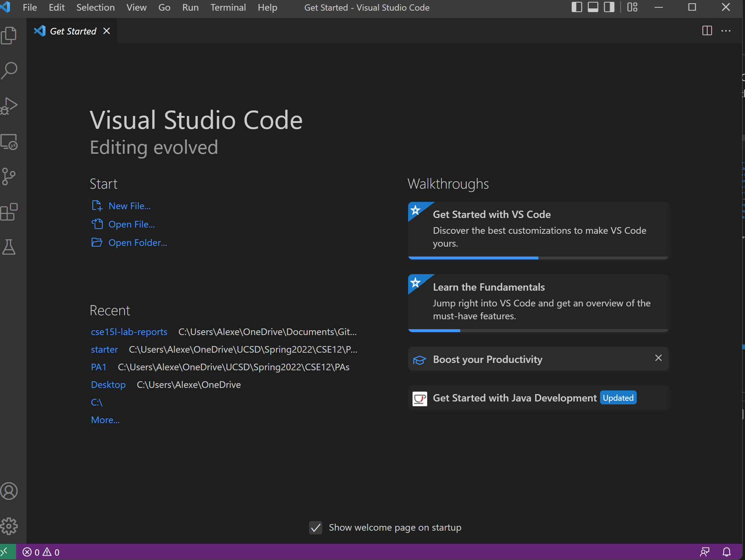The image size is (745, 560).
Task: Close the Get Started tab
Action: click(106, 31)
